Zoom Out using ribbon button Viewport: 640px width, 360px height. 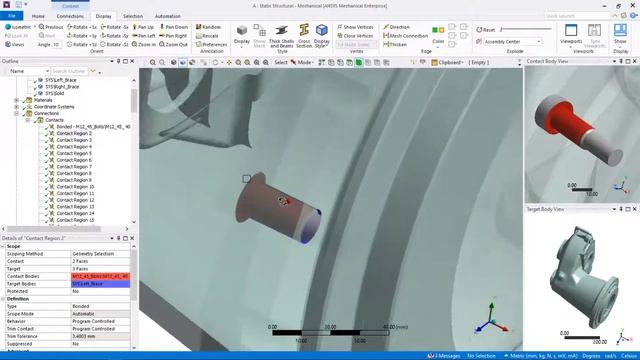(173, 44)
